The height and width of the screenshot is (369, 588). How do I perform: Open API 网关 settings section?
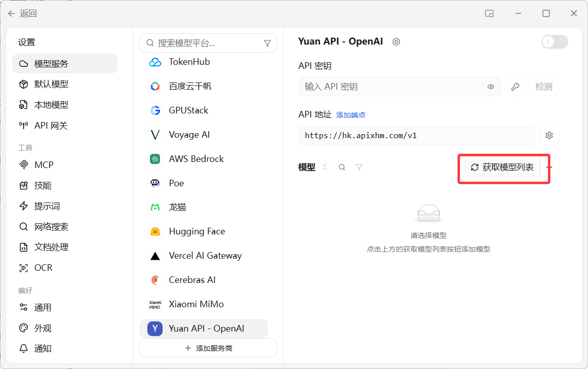(x=65, y=126)
